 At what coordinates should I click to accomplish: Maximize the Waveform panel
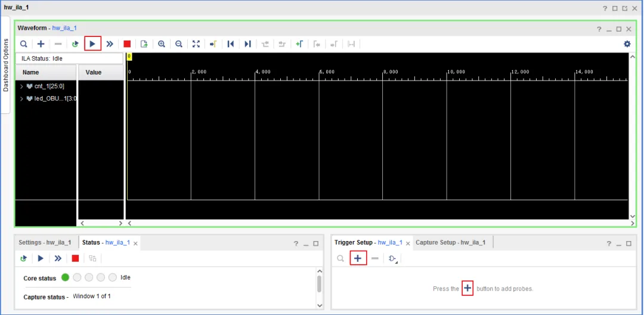coord(618,29)
